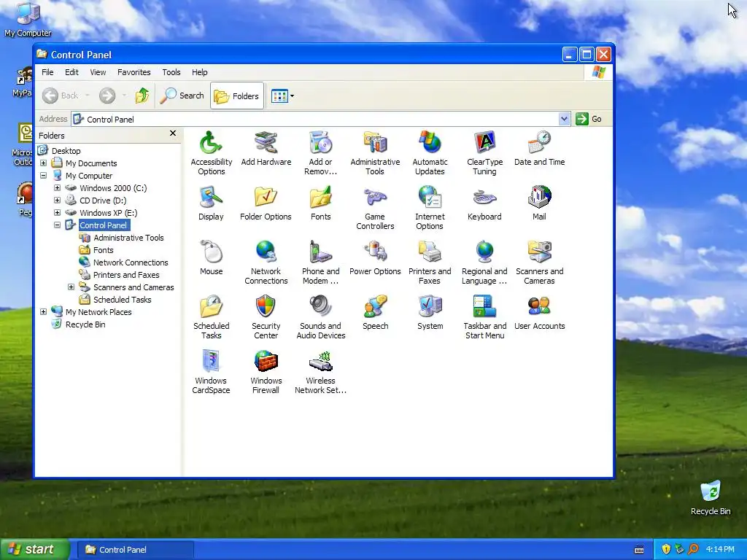
Task: Expand My Documents tree node
Action: pos(43,163)
